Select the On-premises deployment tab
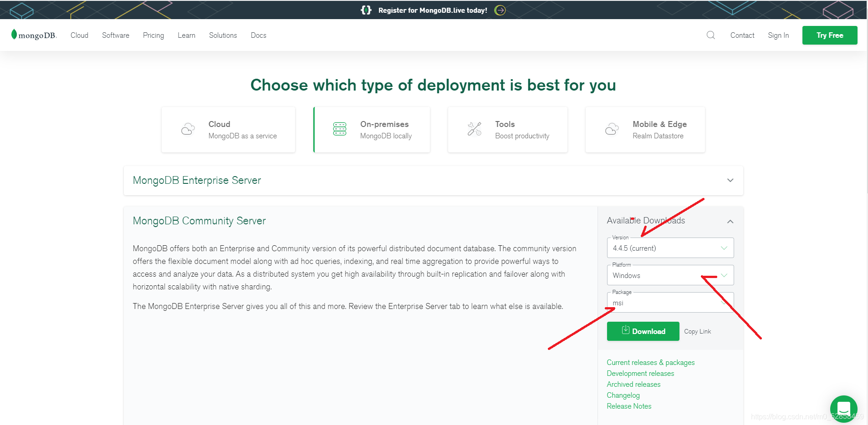Image resolution: width=868 pixels, height=425 pixels. point(372,130)
